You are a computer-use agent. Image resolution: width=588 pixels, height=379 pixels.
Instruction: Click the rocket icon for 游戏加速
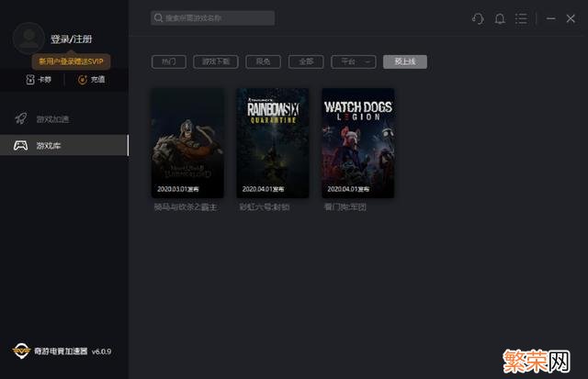point(20,119)
